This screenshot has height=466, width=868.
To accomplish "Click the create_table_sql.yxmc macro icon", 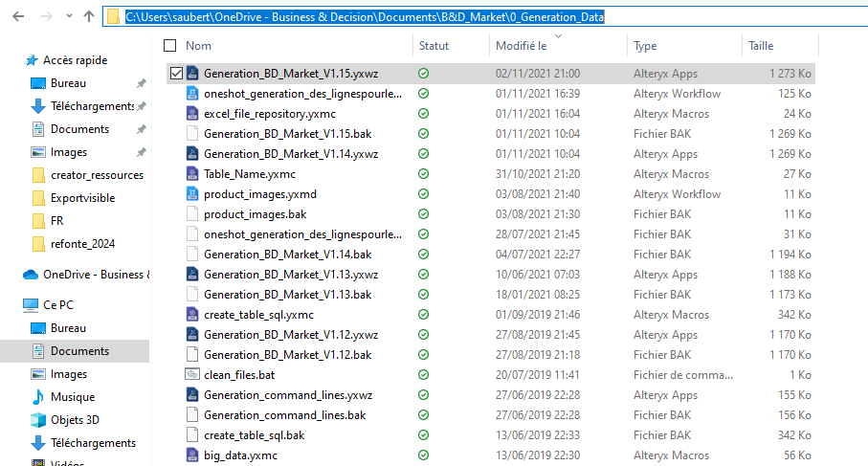I will pos(192,315).
